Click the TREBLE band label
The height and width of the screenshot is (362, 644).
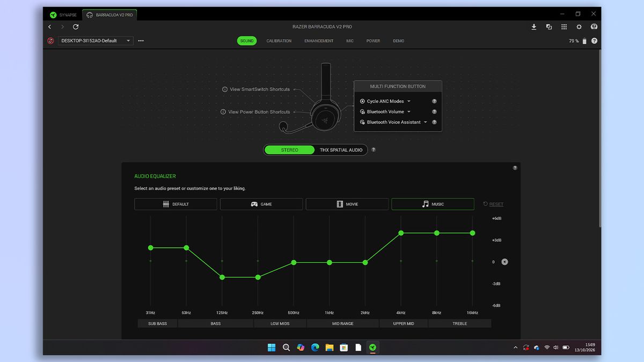pyautogui.click(x=460, y=323)
